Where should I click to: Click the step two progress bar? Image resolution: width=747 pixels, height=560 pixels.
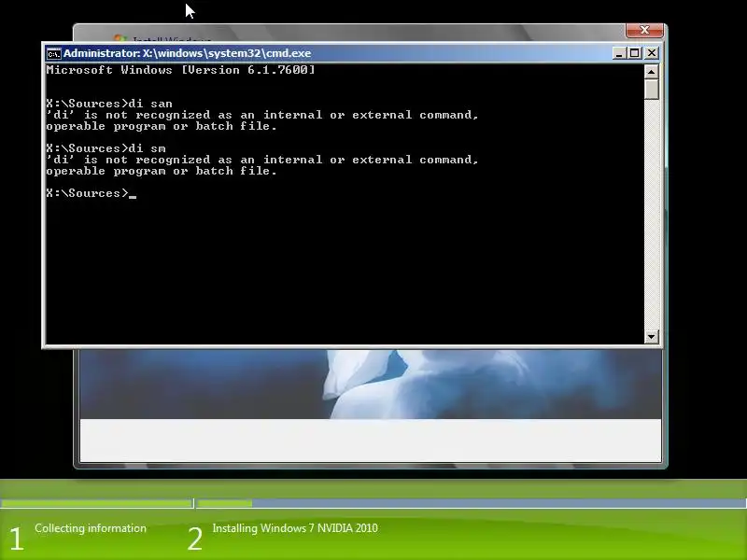point(472,503)
